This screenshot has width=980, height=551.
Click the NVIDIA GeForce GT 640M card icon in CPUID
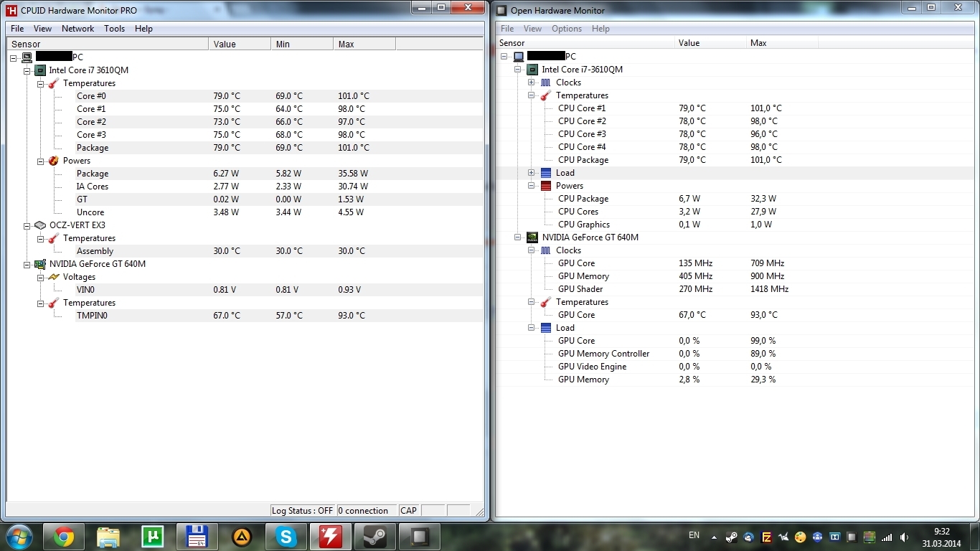[40, 264]
